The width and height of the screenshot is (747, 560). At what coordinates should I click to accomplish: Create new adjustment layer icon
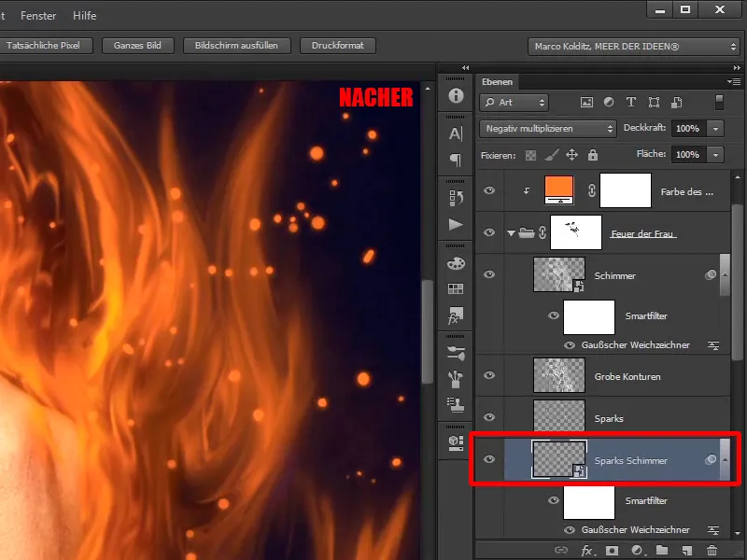(x=638, y=551)
